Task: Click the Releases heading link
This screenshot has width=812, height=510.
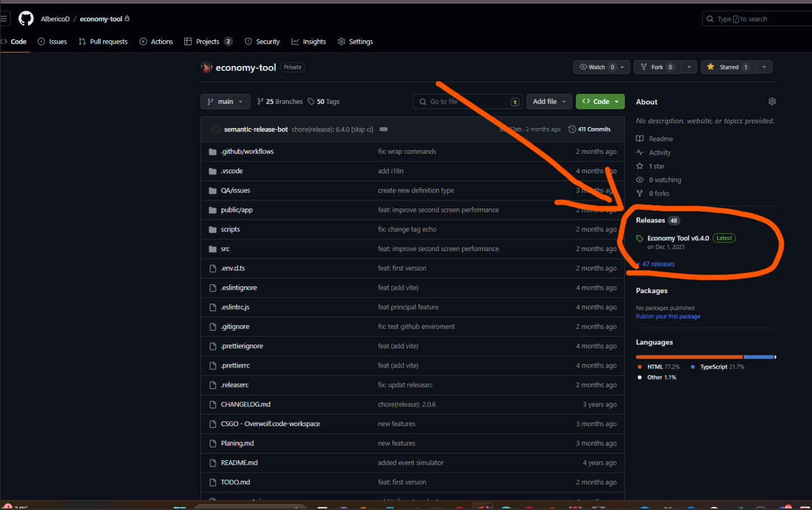Action: point(650,220)
